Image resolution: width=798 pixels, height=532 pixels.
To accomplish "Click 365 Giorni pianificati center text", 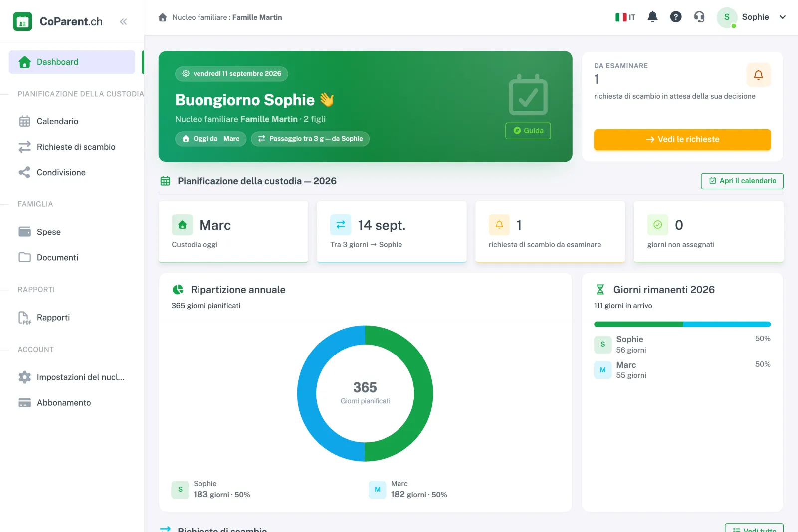I will pos(365,393).
